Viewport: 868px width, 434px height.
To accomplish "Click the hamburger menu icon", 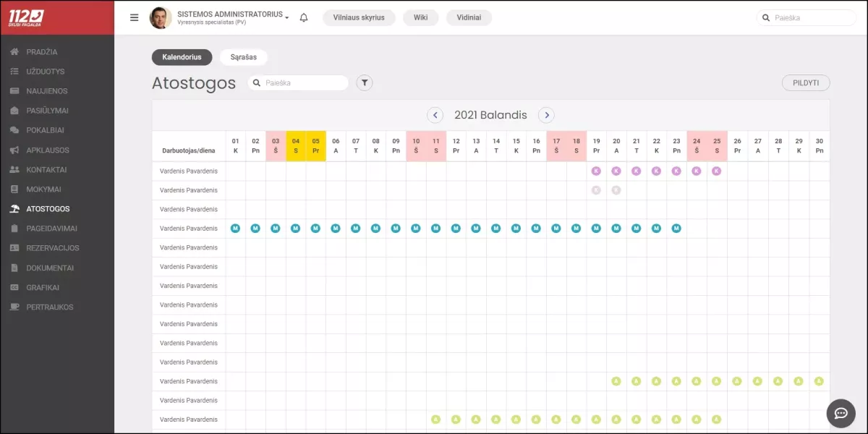I will pyautogui.click(x=134, y=17).
